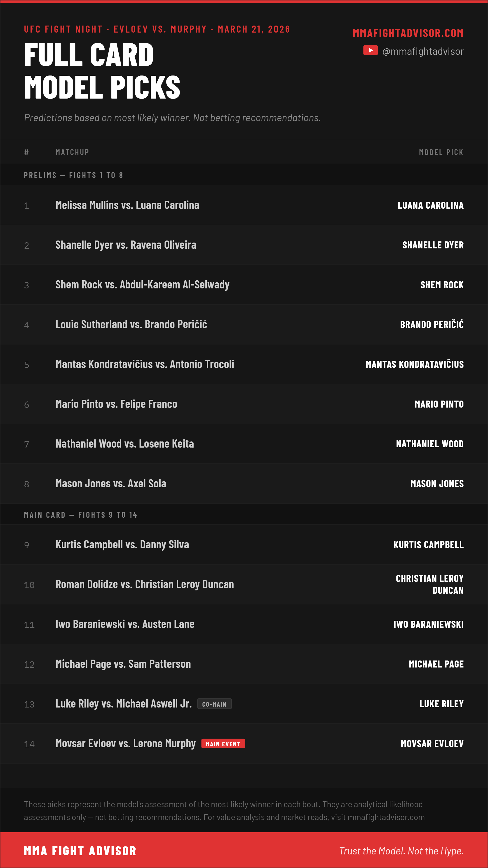Click the MAIN EVENT red badge

223,744
